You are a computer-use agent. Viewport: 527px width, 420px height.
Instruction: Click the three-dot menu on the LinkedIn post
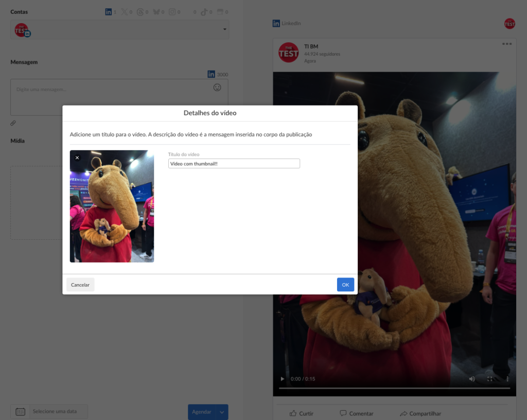click(507, 44)
